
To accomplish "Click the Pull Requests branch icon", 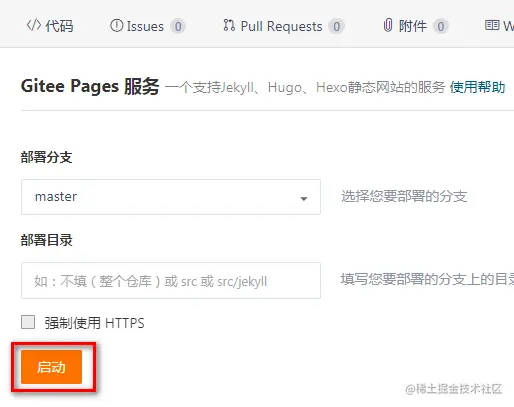I will pos(229,25).
